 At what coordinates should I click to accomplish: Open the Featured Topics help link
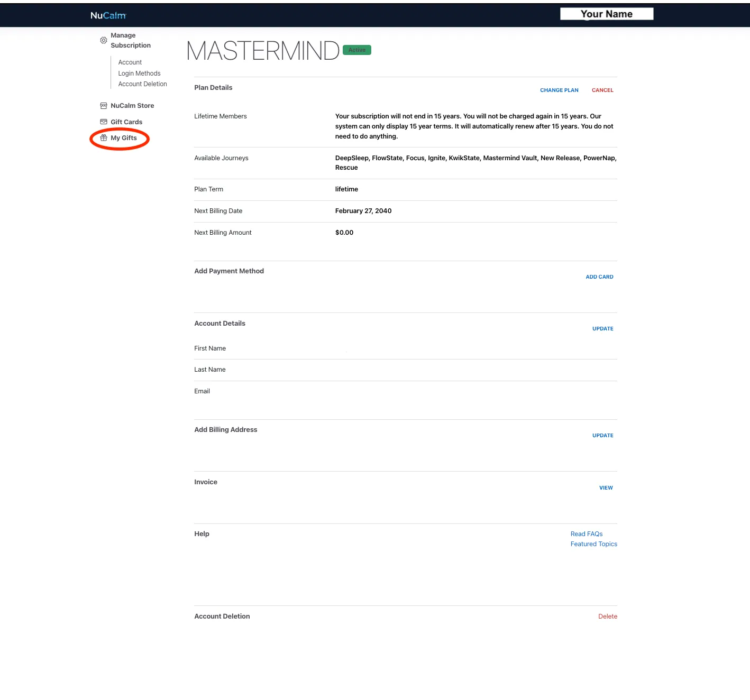pyautogui.click(x=593, y=544)
